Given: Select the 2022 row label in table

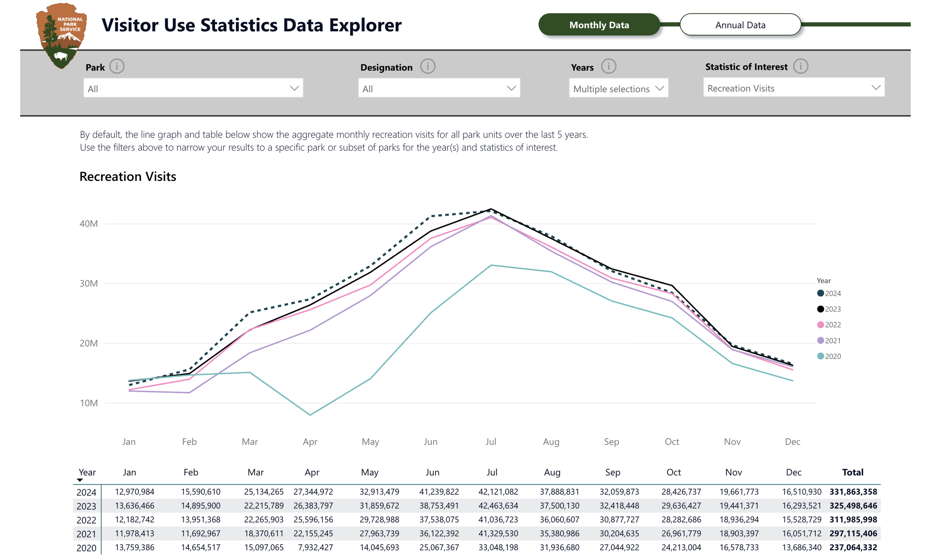Looking at the screenshot, I should (x=87, y=520).
